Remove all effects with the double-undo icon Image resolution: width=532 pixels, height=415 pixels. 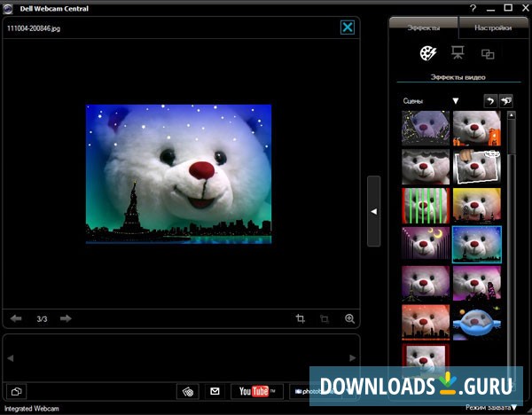tap(506, 101)
